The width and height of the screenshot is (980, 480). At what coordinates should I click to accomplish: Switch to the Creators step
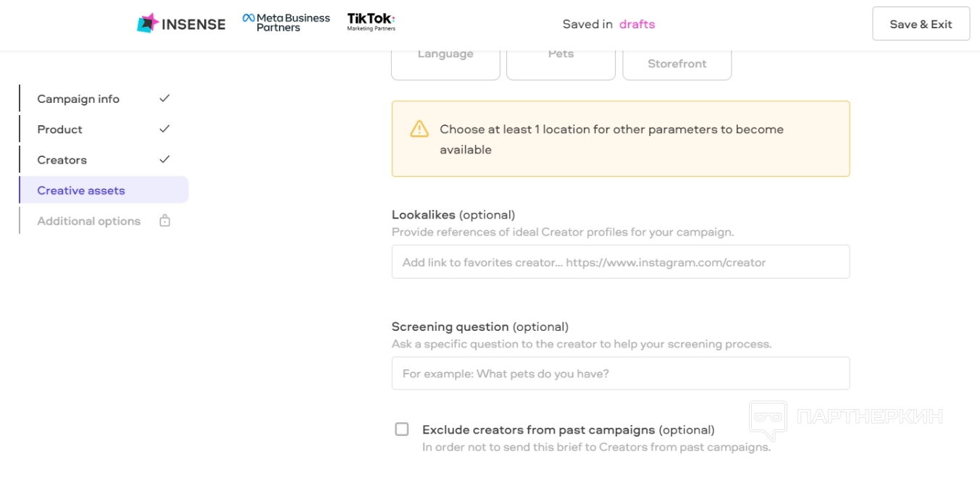[x=62, y=160]
